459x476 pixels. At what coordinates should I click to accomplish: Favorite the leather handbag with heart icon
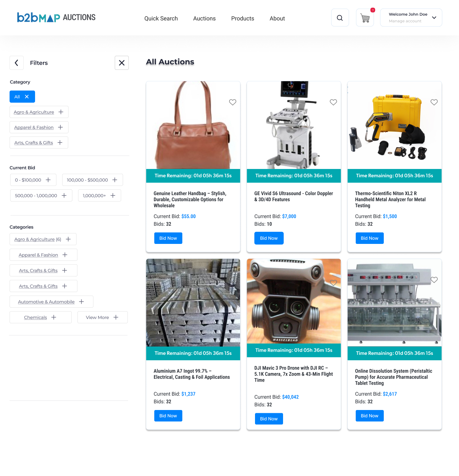point(233,102)
